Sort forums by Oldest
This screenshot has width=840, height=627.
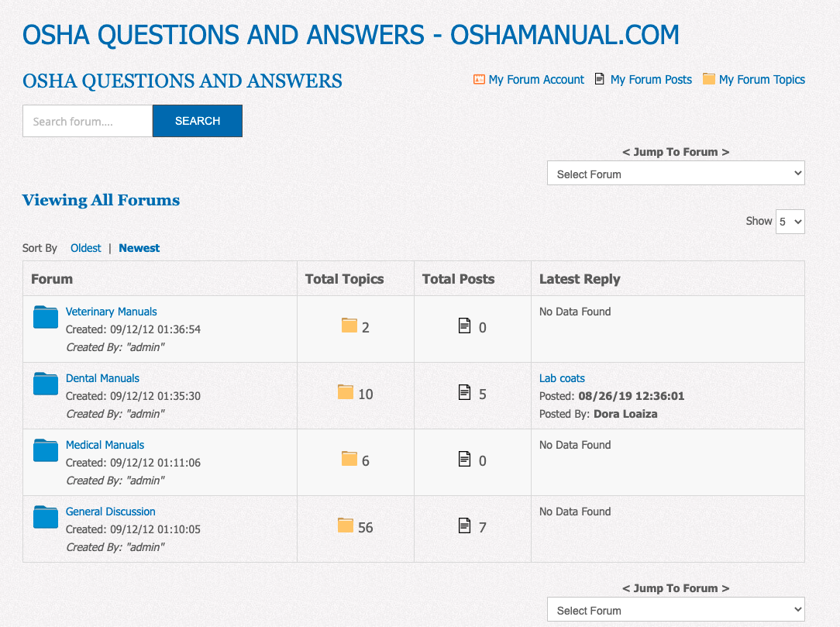86,248
